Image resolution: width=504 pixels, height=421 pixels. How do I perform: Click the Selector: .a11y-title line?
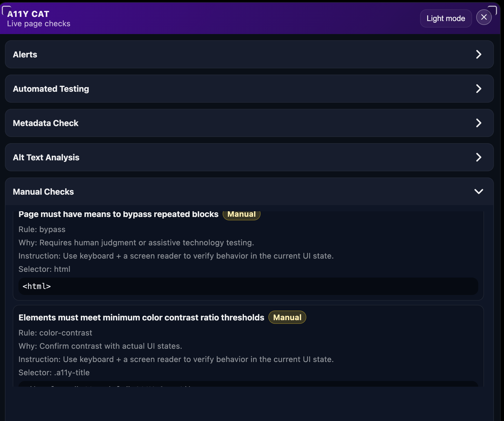[x=54, y=373]
